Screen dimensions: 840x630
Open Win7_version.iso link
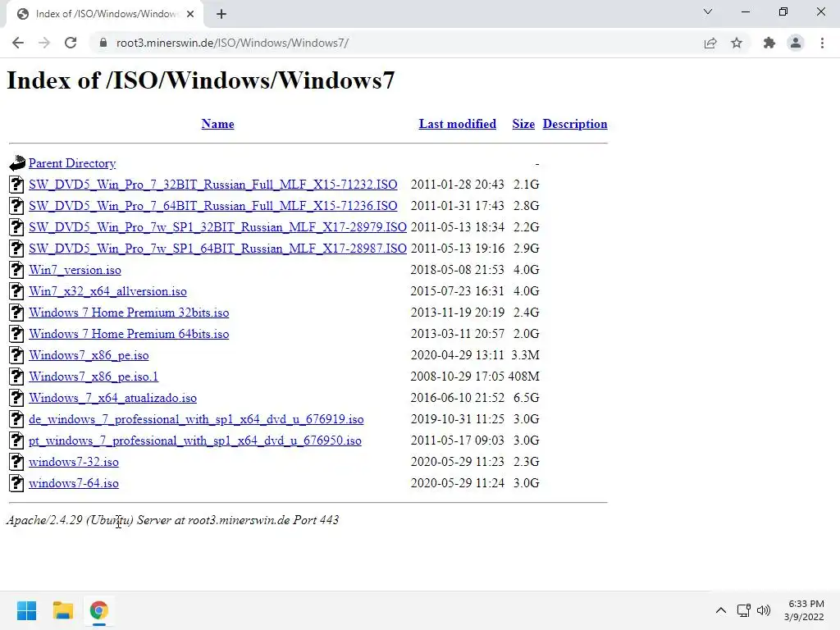(x=75, y=270)
